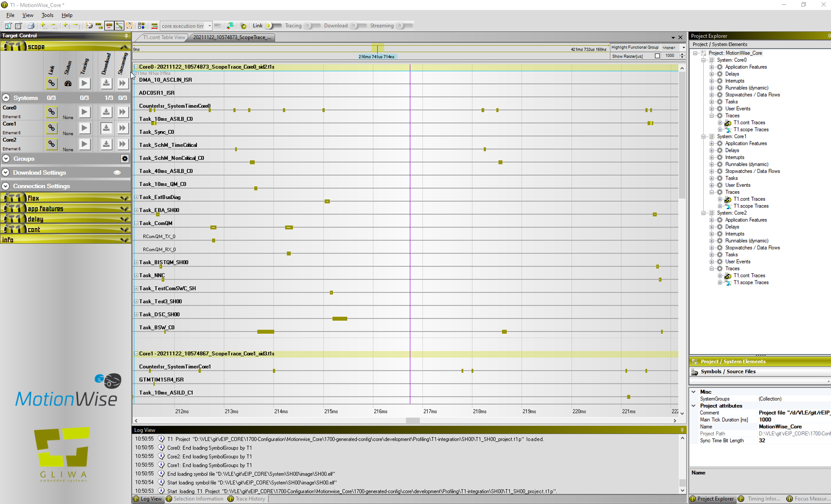Click the status gauge icon in Target Control
Screen dimensions: 831x504
pyautogui.click(x=68, y=83)
